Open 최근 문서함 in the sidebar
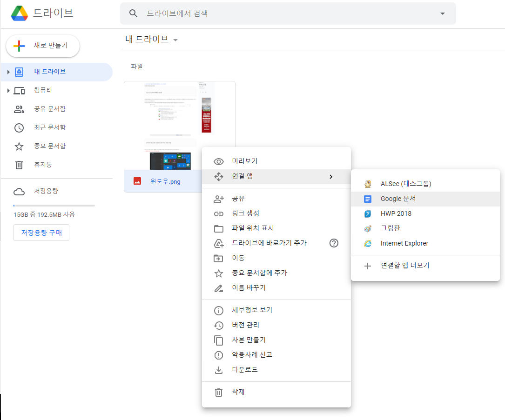This screenshot has height=420, width=505. [57, 128]
